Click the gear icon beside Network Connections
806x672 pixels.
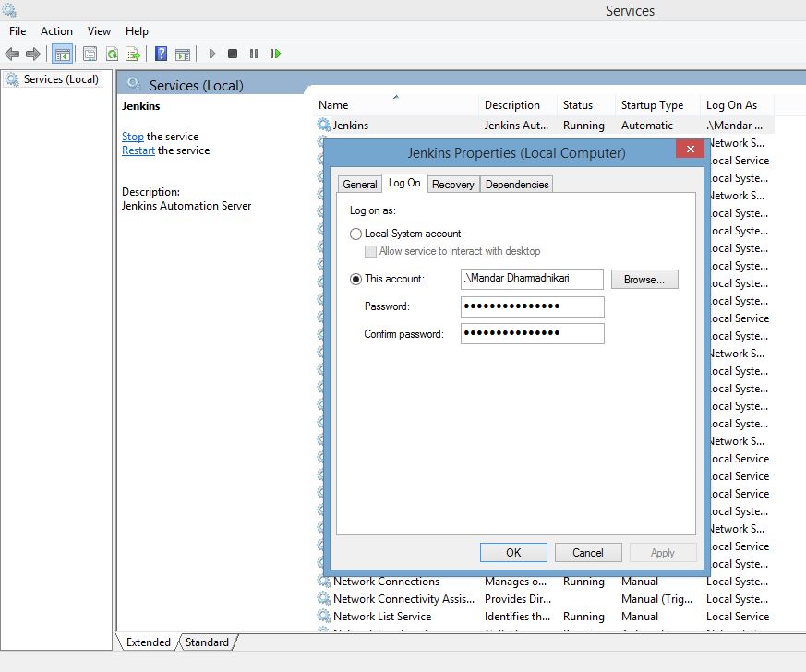coord(323,581)
